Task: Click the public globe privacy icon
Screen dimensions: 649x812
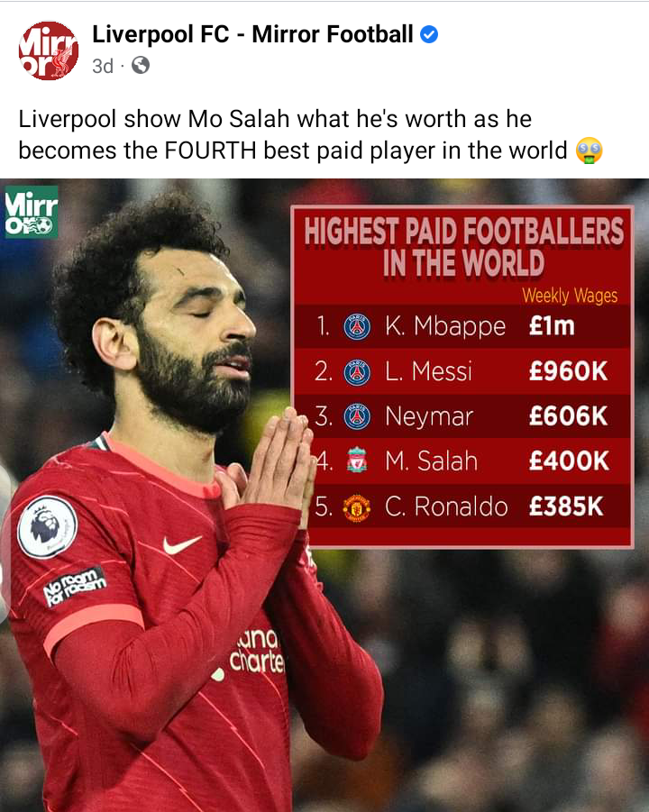Action: [x=141, y=65]
